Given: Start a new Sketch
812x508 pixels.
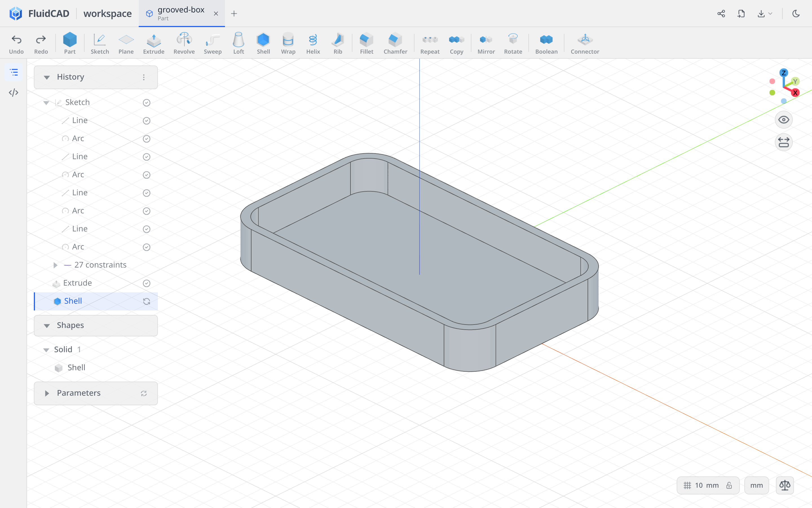Looking at the screenshot, I should tap(100, 43).
